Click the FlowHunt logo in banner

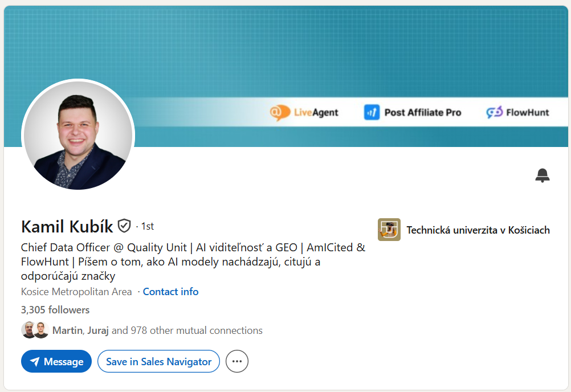(517, 112)
